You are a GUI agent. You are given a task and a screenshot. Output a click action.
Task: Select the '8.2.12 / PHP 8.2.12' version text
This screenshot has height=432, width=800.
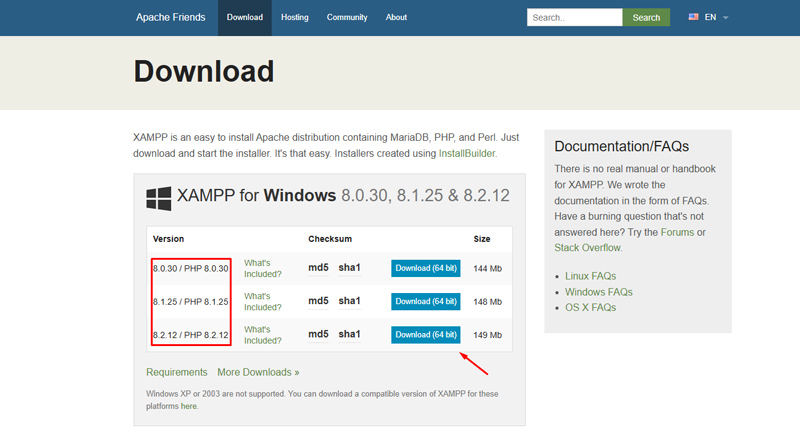(190, 335)
